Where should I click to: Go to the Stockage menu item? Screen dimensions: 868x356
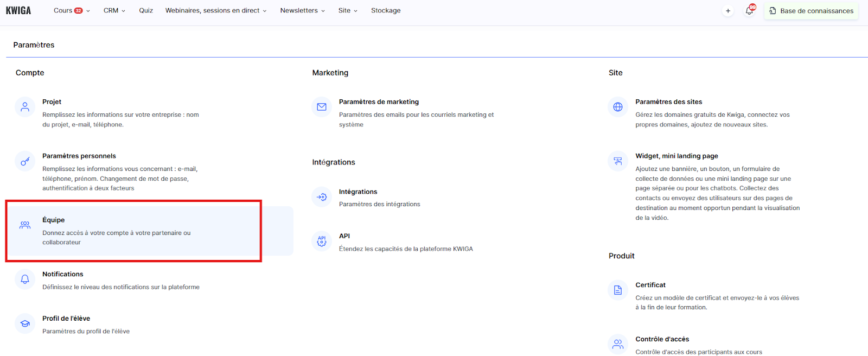point(386,10)
